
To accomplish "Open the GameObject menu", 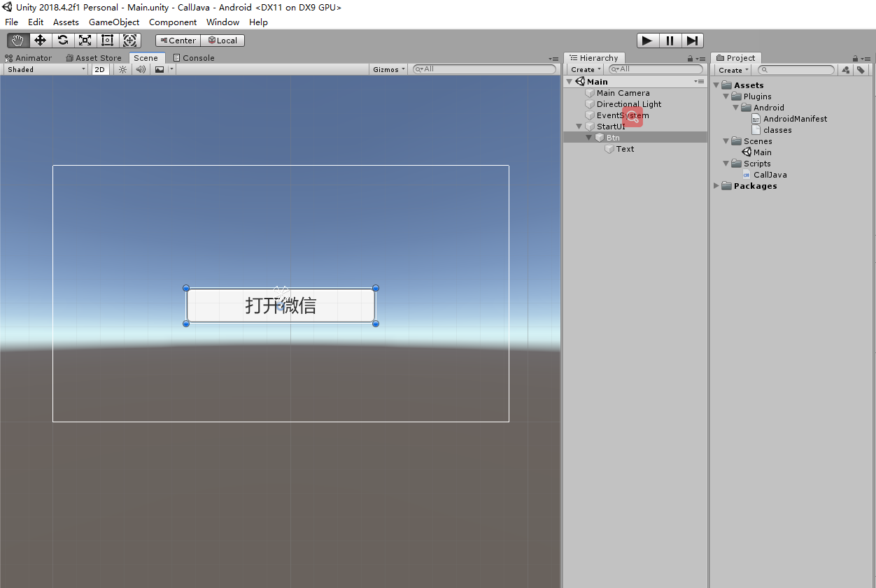I will (113, 22).
